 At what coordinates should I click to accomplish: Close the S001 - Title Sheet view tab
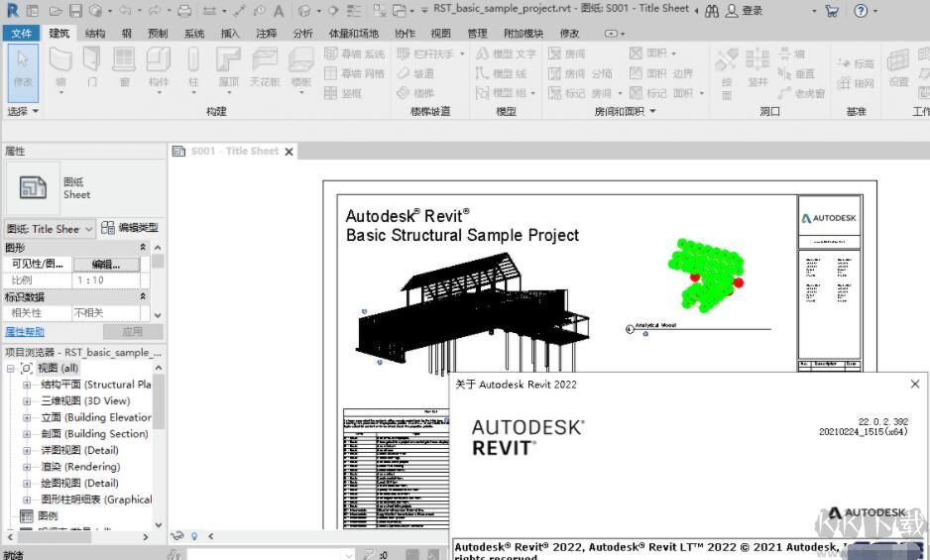coord(290,152)
